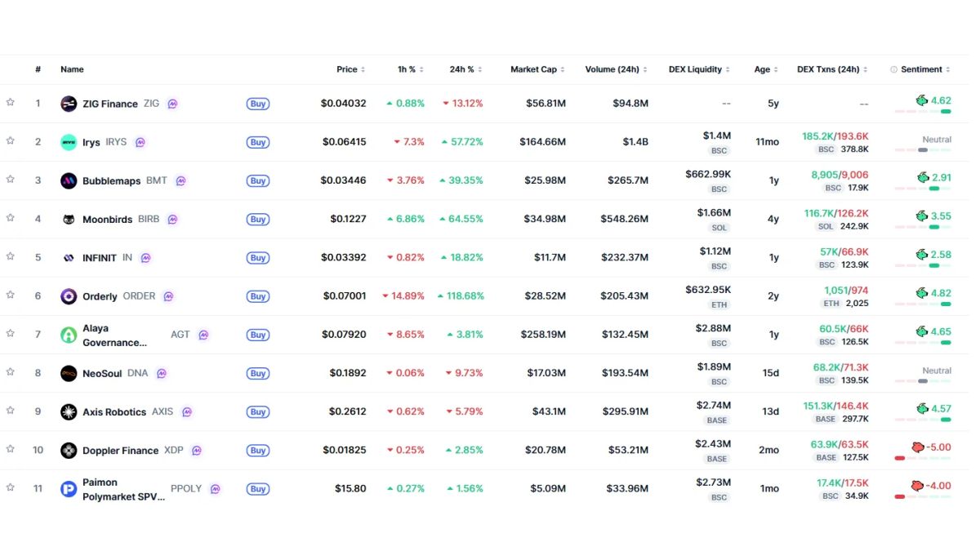Click Buy in the Doppler Finance row

[x=258, y=451]
